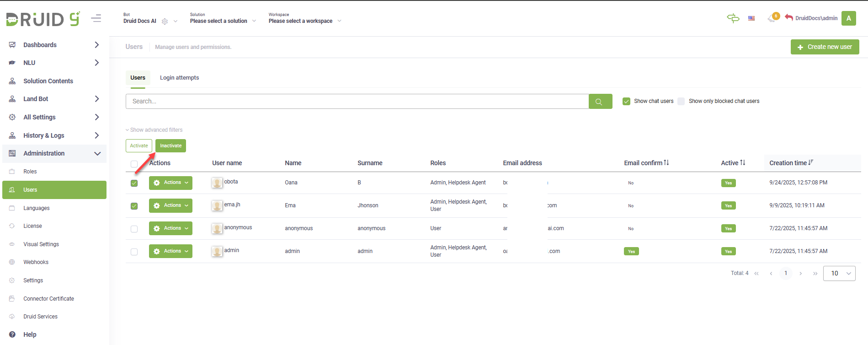The height and width of the screenshot is (345, 868).
Task: Open the page size dropdown showing 10
Action: tap(839, 273)
